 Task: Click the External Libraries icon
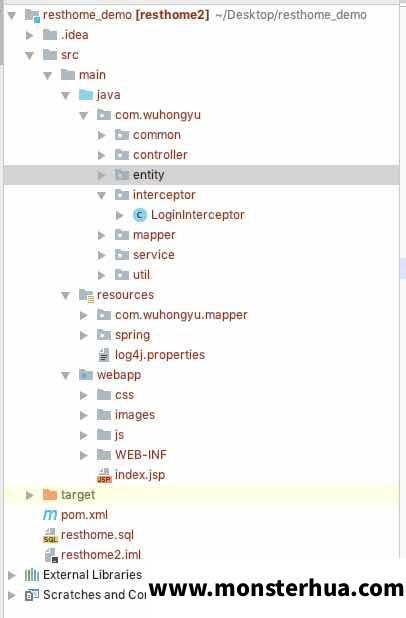pyautogui.click(x=32, y=575)
